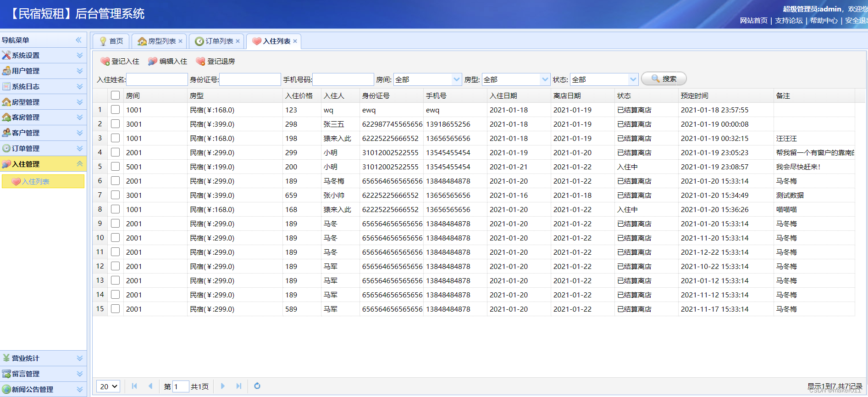This screenshot has height=397, width=868.
Task: Click the magnifier icon in 搜索 button
Action: click(656, 78)
